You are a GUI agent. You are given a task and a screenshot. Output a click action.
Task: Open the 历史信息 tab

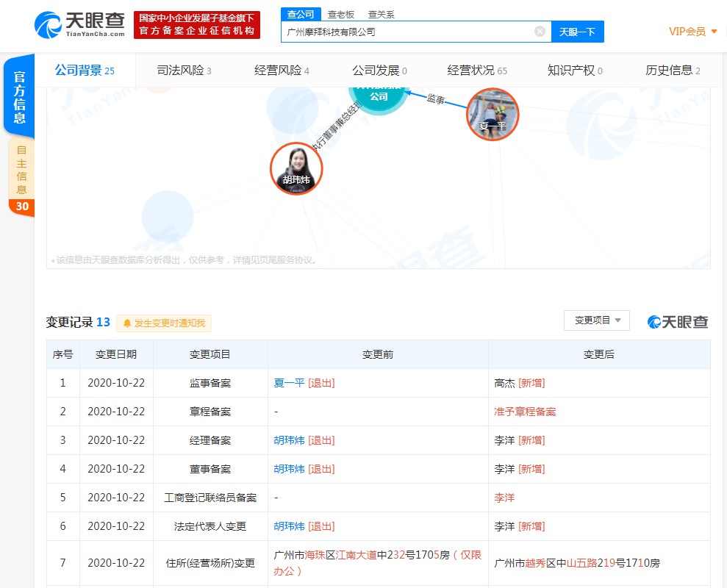point(673,71)
